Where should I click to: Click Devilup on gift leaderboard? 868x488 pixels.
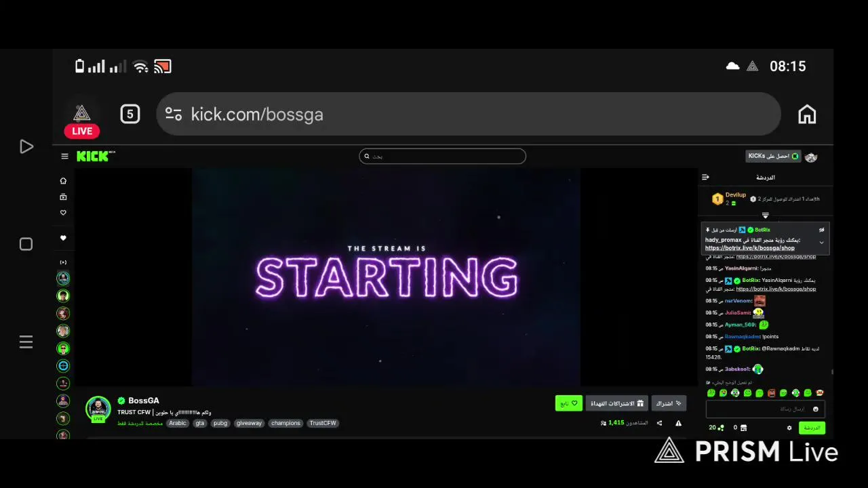(x=735, y=195)
